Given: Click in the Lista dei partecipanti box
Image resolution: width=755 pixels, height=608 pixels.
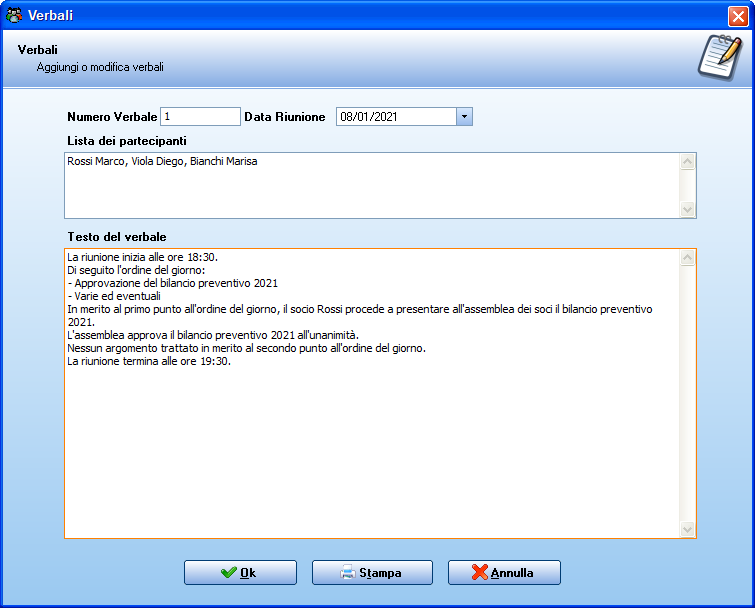Looking at the screenshot, I should (372, 185).
